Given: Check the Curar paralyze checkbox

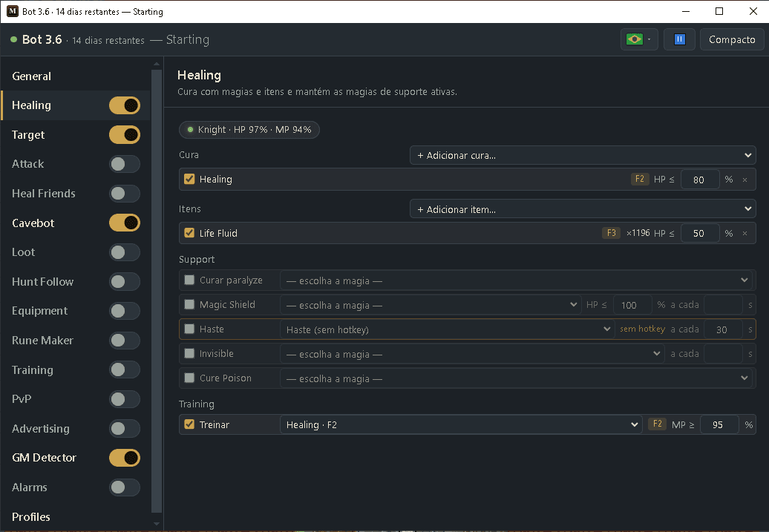Looking at the screenshot, I should click(189, 280).
